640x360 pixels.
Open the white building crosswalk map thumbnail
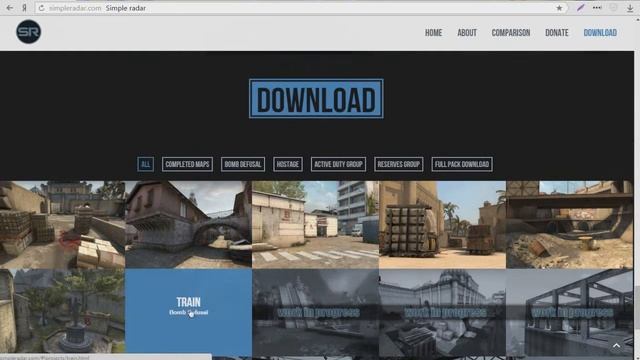[x=316, y=224]
